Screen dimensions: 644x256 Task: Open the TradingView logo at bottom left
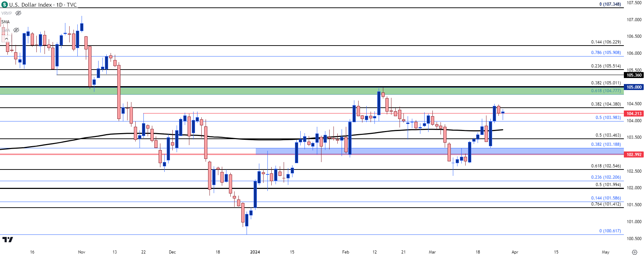click(x=7, y=240)
